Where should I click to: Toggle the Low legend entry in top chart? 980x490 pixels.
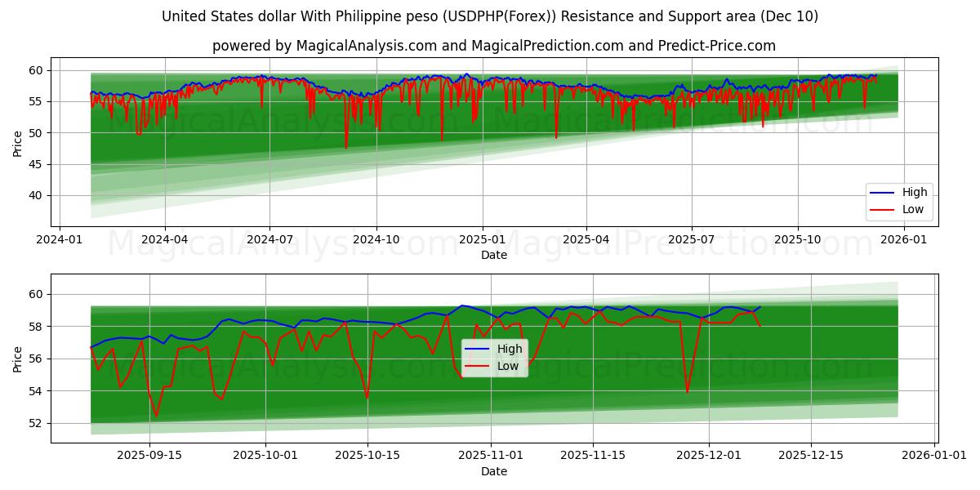pyautogui.click(x=915, y=207)
